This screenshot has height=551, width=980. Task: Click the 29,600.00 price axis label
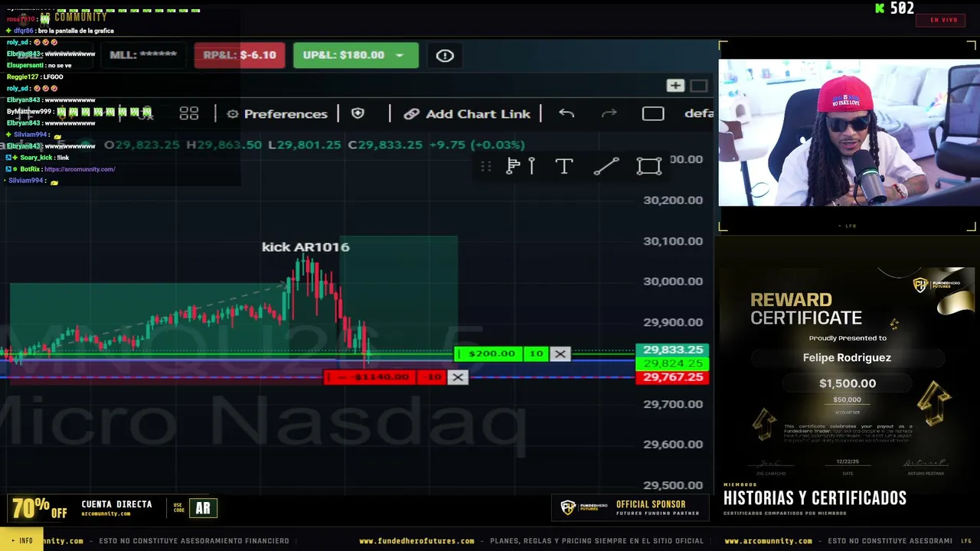673,444
